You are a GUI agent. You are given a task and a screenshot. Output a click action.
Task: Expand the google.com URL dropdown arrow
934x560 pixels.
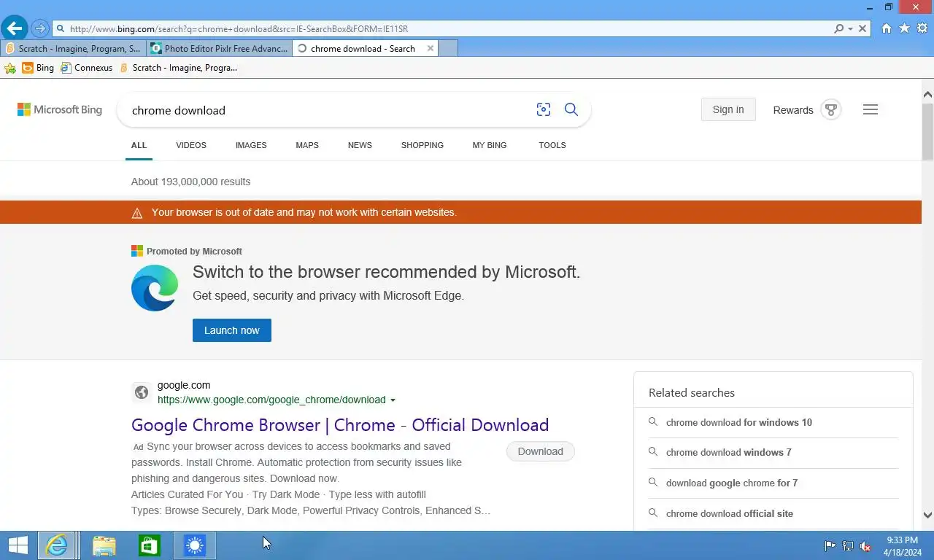coord(393,400)
